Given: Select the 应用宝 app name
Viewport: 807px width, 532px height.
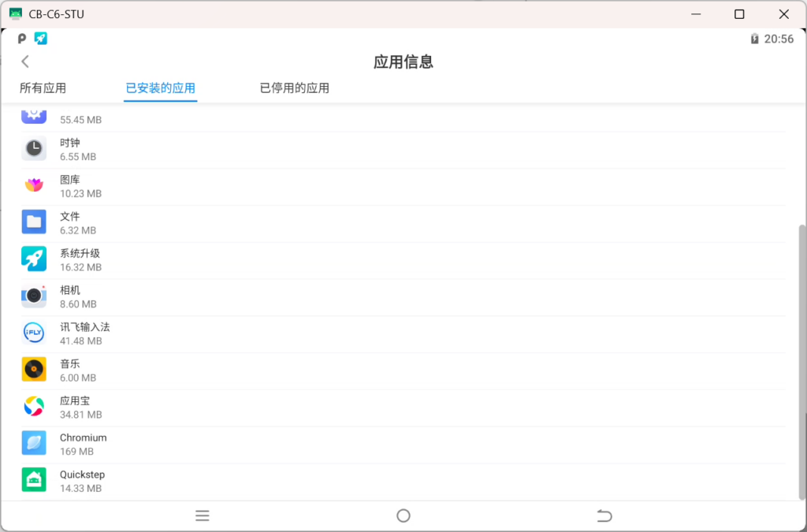Looking at the screenshot, I should [x=75, y=401].
